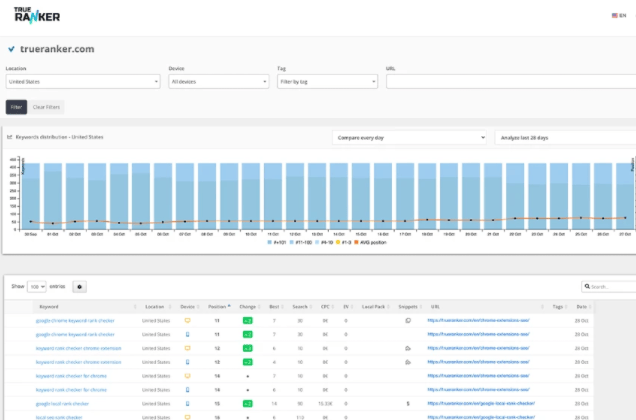Click the snippet icon in first keyword row

point(408,320)
